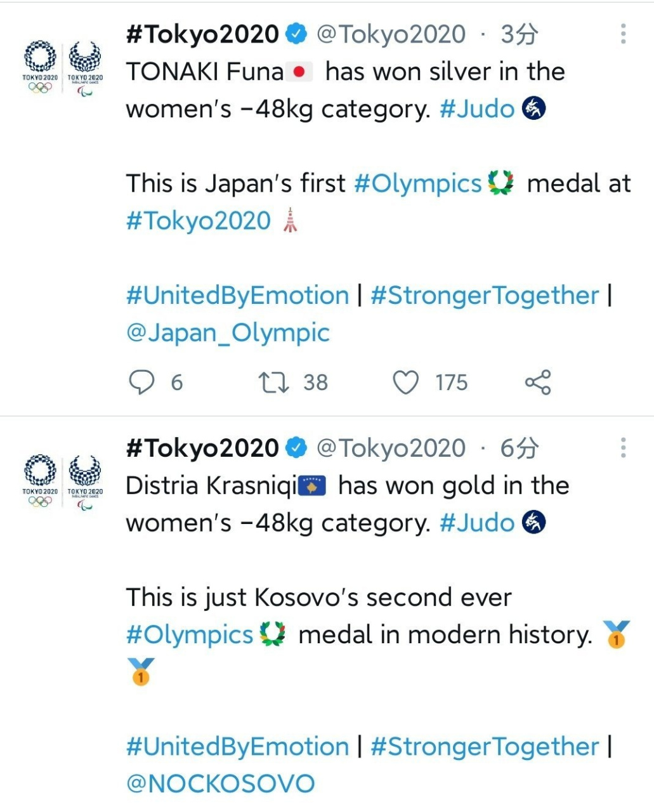
Task: Open #UnitedByEmotion hashtag in the first tweet
Action: [238, 296]
